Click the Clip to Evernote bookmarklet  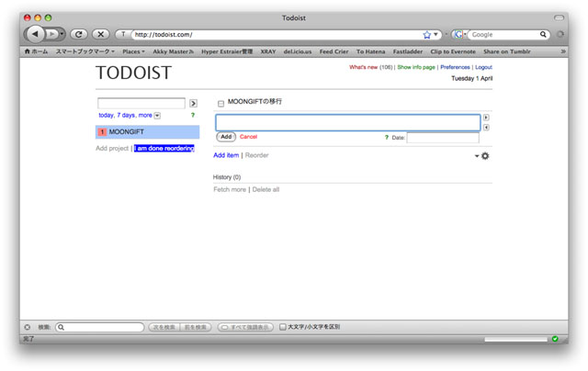point(453,51)
